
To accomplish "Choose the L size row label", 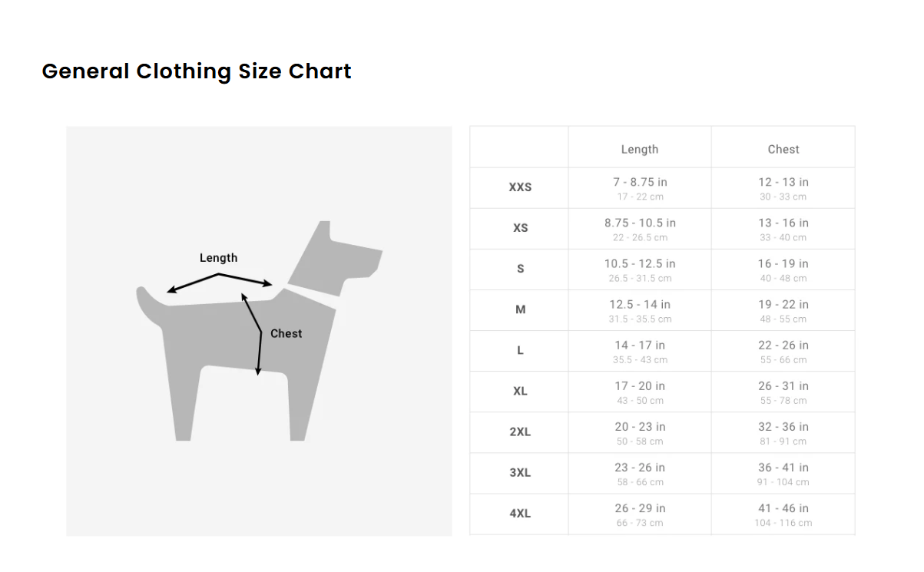I will pyautogui.click(x=520, y=350).
